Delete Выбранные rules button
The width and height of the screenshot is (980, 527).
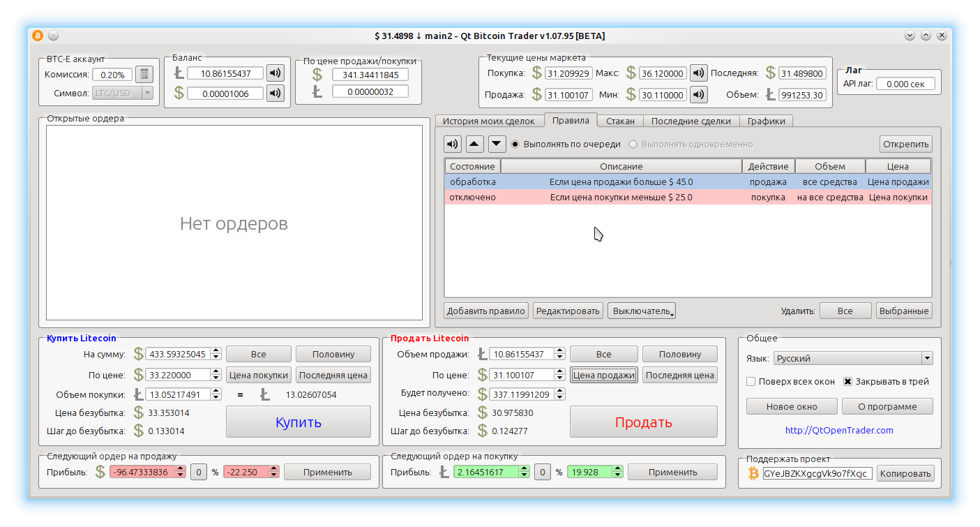[904, 311]
